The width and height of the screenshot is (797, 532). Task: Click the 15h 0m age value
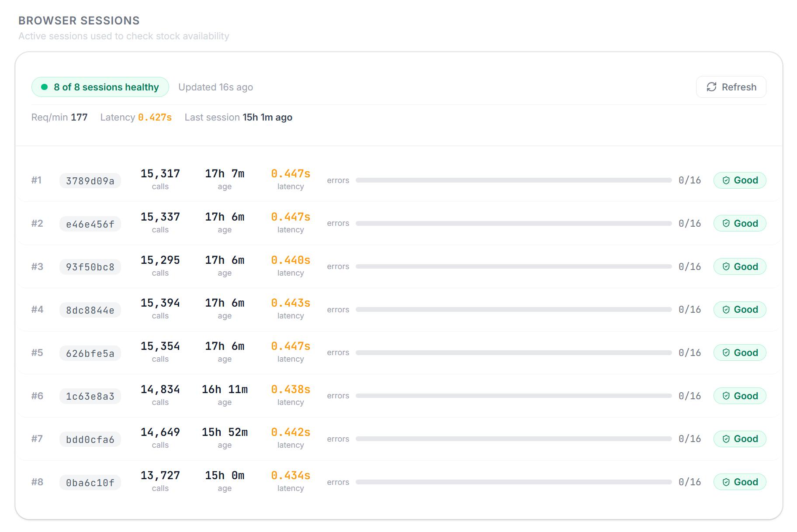[x=225, y=476]
